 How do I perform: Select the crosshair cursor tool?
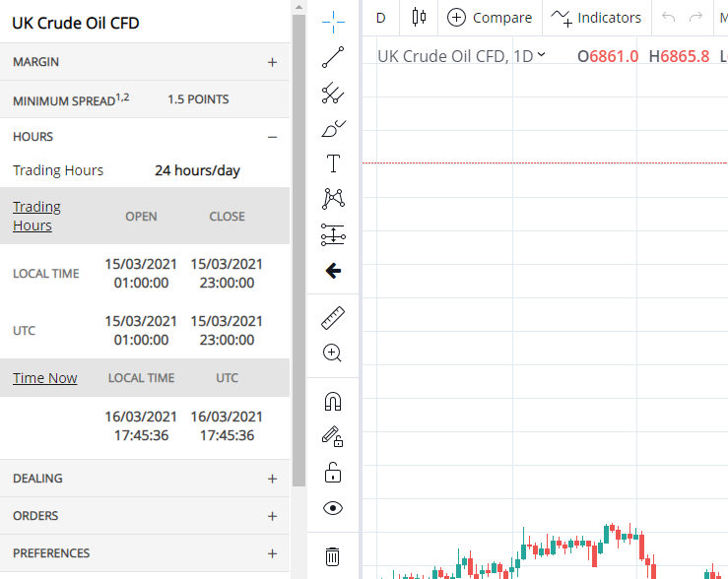tap(333, 20)
